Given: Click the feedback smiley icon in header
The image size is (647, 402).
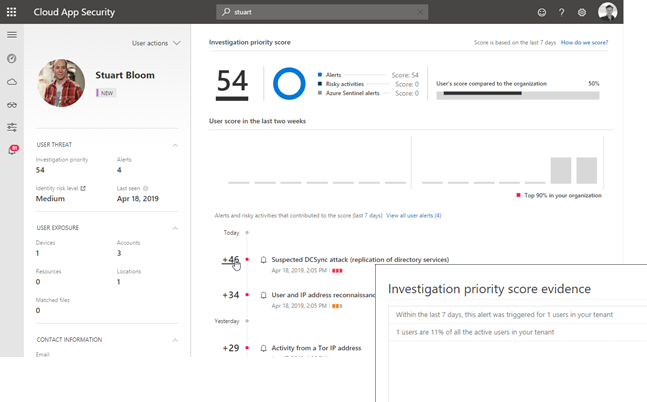Looking at the screenshot, I should [542, 12].
